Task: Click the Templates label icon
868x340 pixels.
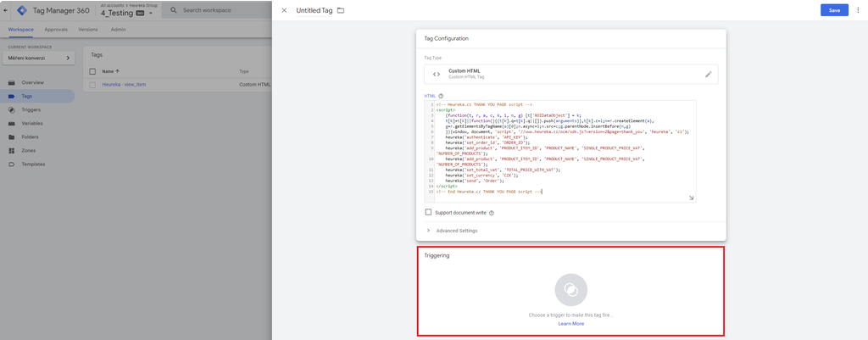Action: pos(11,164)
